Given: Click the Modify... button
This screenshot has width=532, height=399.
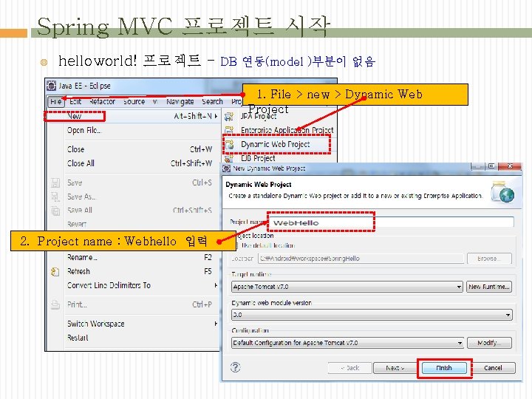Looking at the screenshot, I should [489, 343].
